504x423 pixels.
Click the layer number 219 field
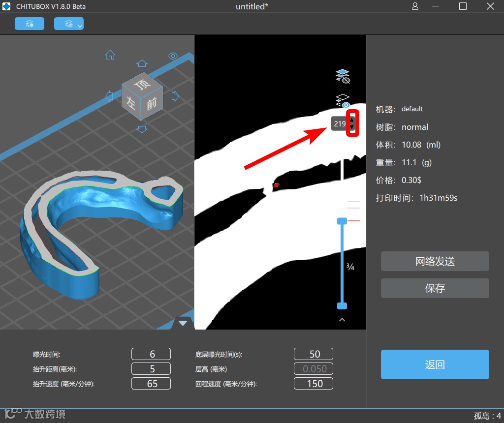[x=340, y=123]
